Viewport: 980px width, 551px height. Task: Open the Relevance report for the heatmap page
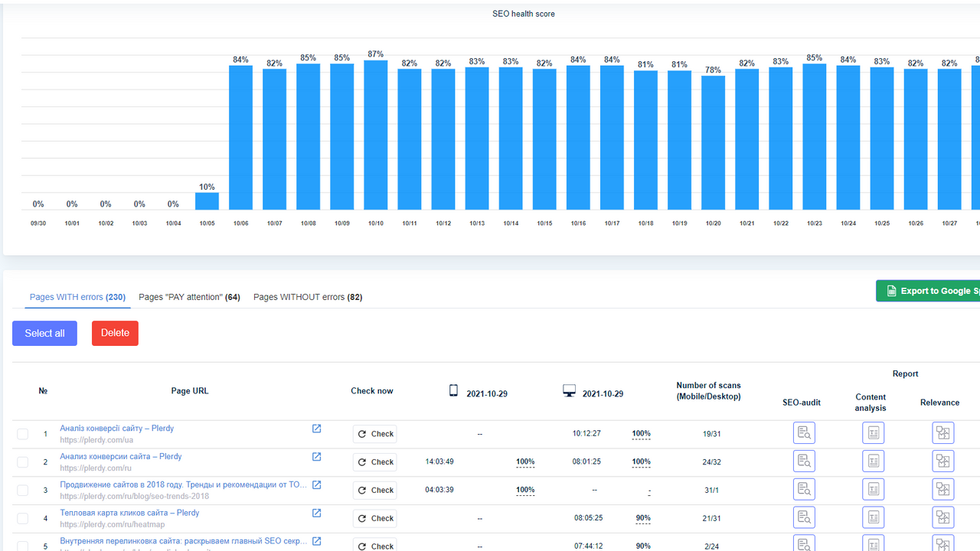(942, 517)
